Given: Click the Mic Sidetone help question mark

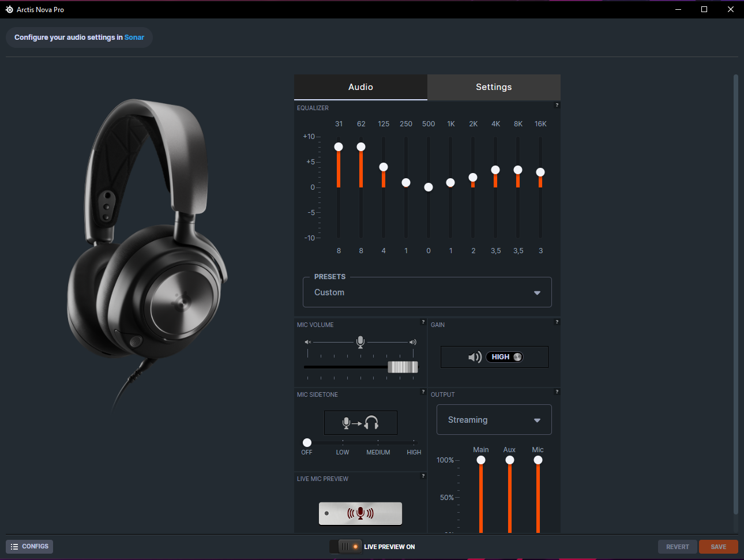Looking at the screenshot, I should [x=423, y=392].
